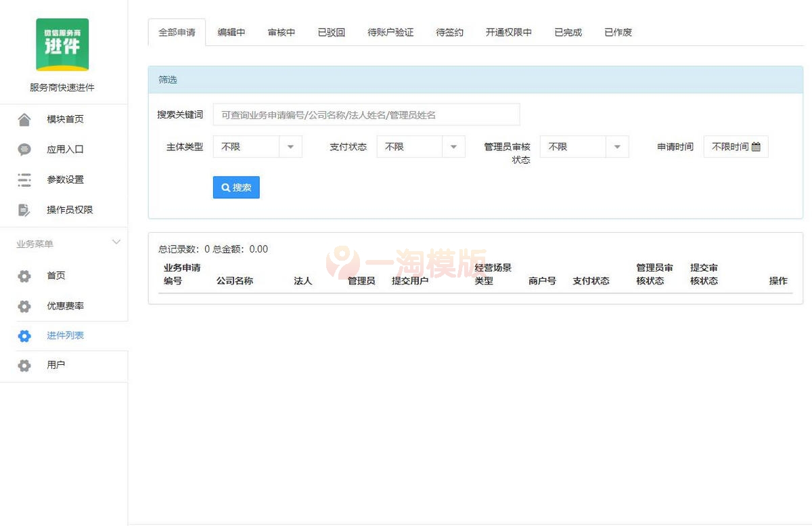Open the 支付状态 dropdown

pyautogui.click(x=455, y=146)
